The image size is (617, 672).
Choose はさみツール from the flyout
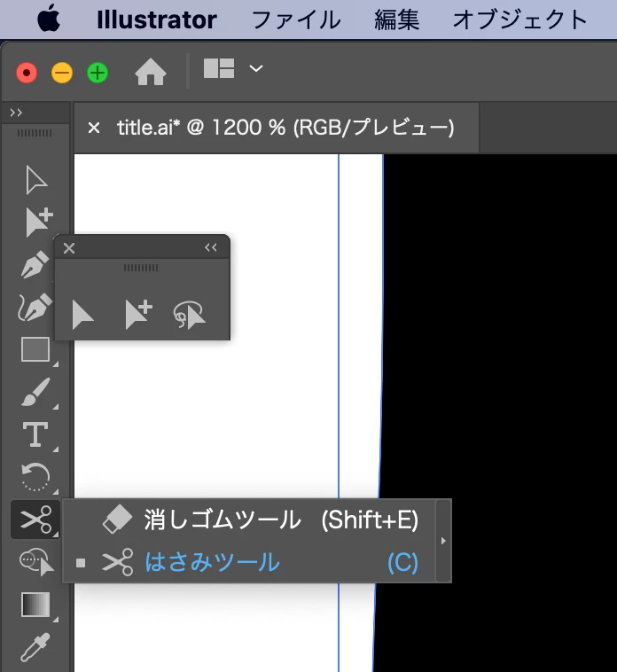pos(248,562)
